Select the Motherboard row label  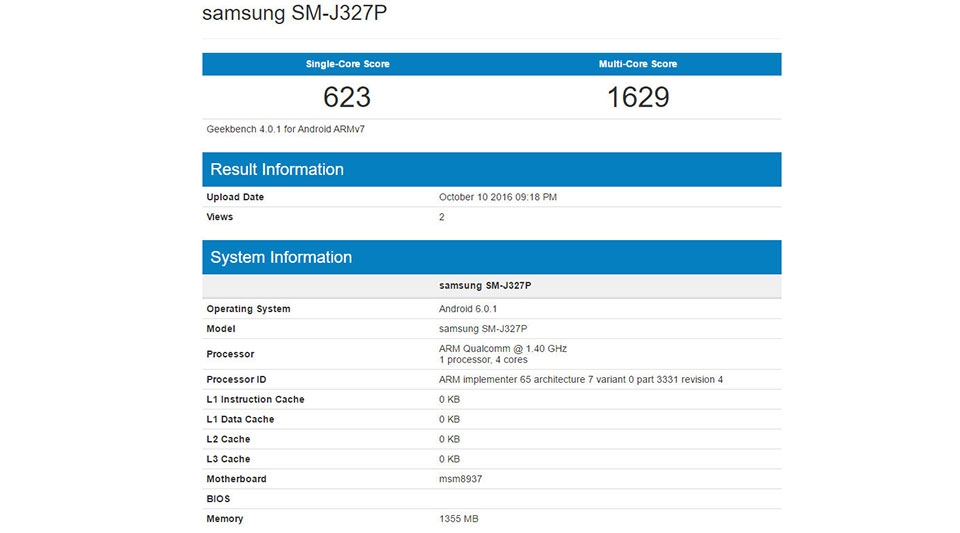point(236,479)
